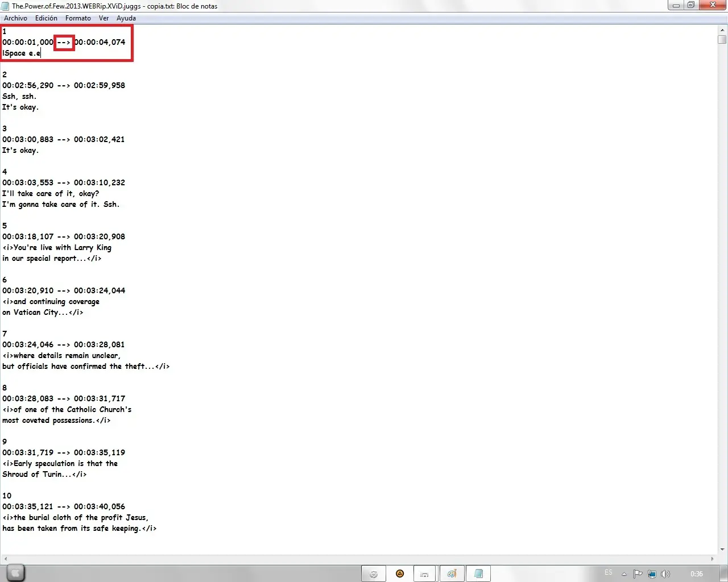This screenshot has width=728, height=582.
Task: Click the vertical scrollbar thumb
Action: pos(722,40)
